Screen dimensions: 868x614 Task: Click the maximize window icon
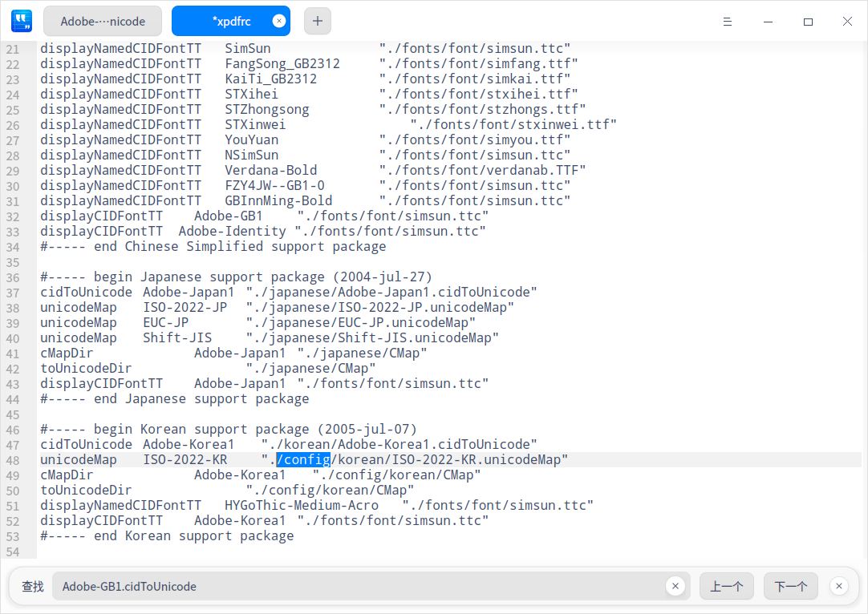pos(808,22)
